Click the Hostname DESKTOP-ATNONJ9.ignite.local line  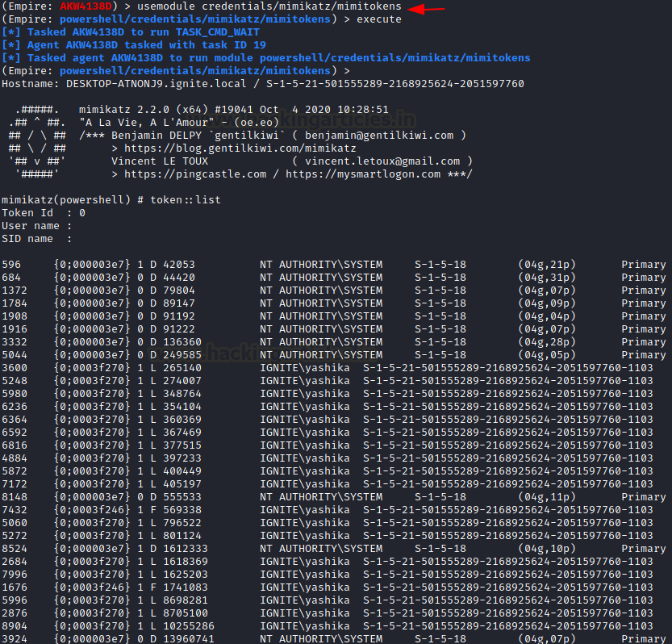coord(263,84)
